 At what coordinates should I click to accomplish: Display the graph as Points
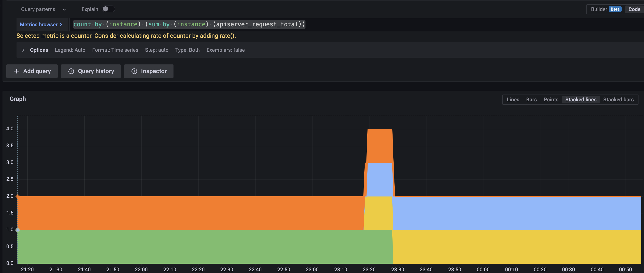click(551, 99)
